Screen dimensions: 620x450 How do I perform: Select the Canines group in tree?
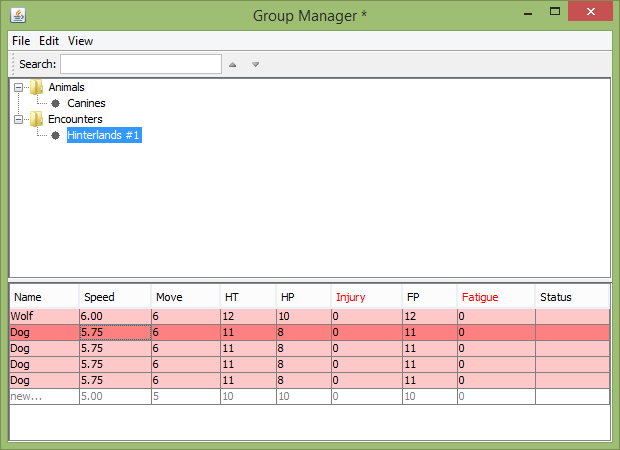(x=86, y=103)
